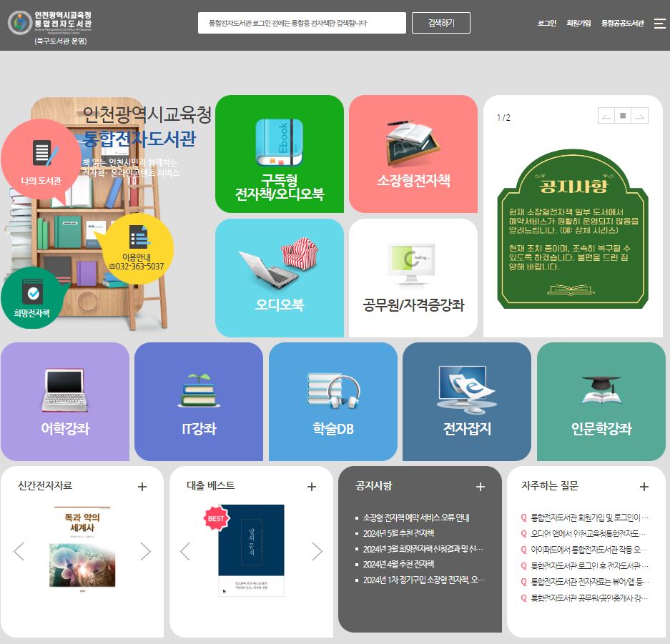
Task: Expand 자주하는 질문 plus icon
Action: (644, 487)
